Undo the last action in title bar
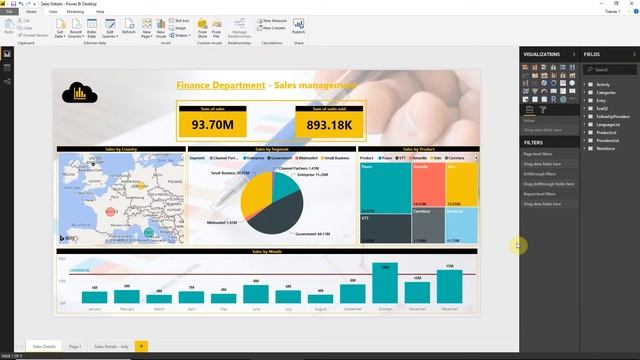The image size is (640, 360). (21, 4)
